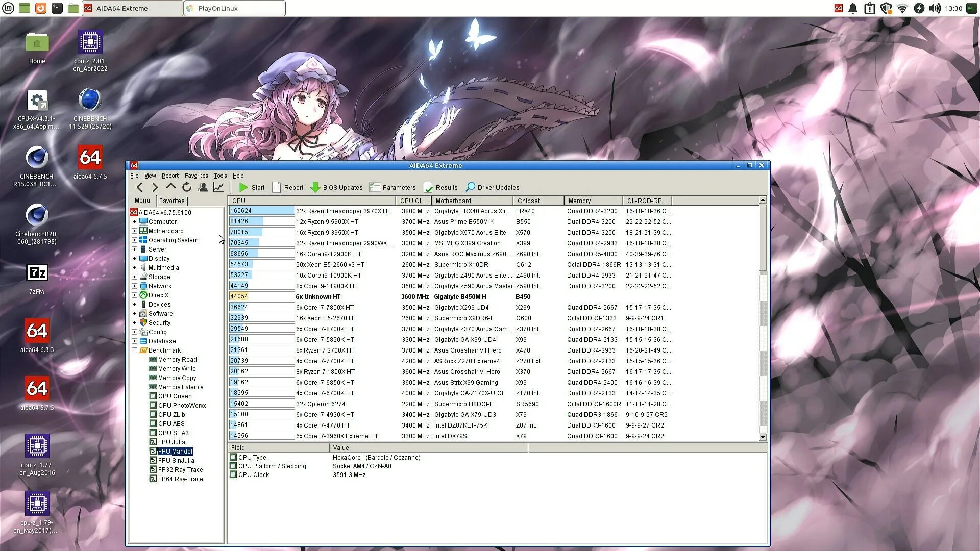Click the Back navigation arrow
980x551 pixels.
point(140,187)
